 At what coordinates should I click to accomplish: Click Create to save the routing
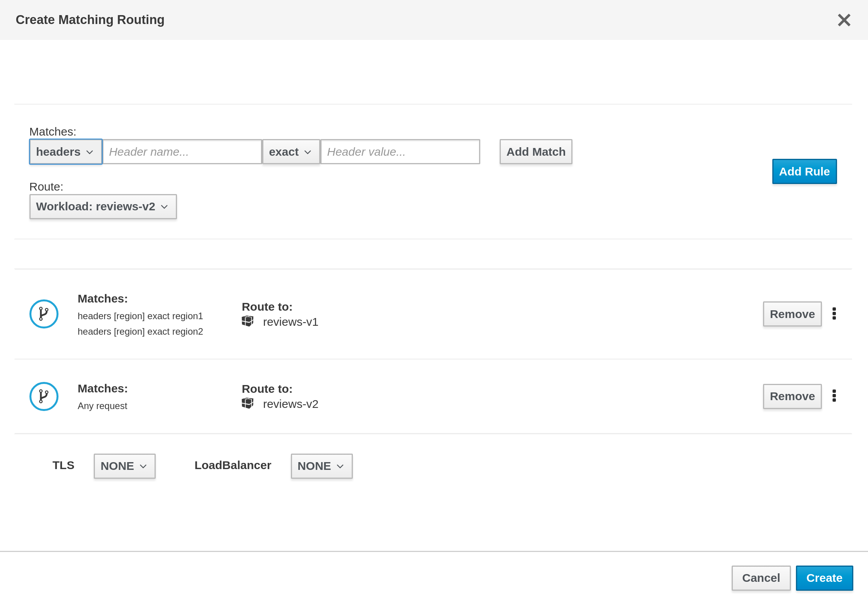824,578
